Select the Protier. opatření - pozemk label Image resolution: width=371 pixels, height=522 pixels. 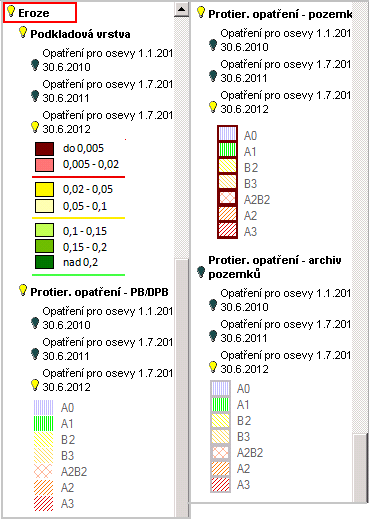point(280,14)
